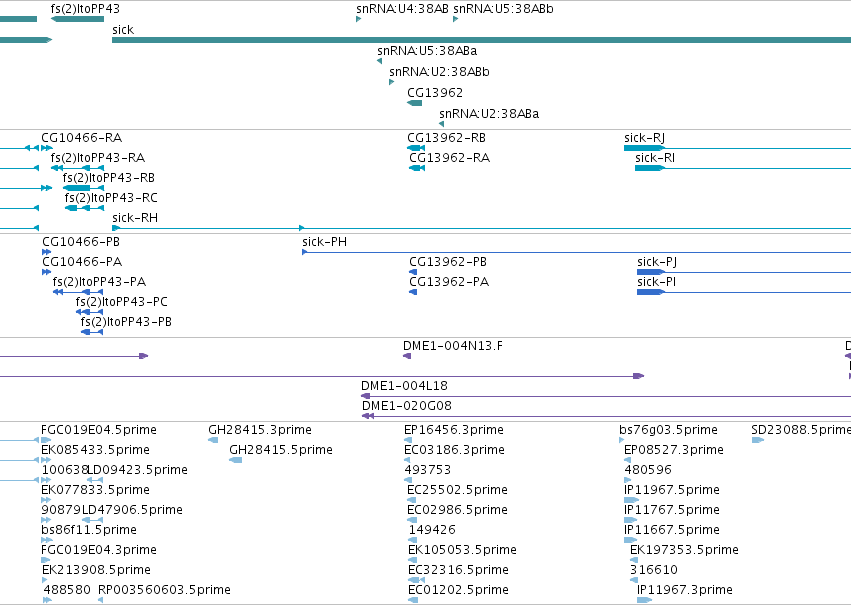This screenshot has height=605, width=851.
Task: Click the sick-RH transcript label
Action: [135, 218]
